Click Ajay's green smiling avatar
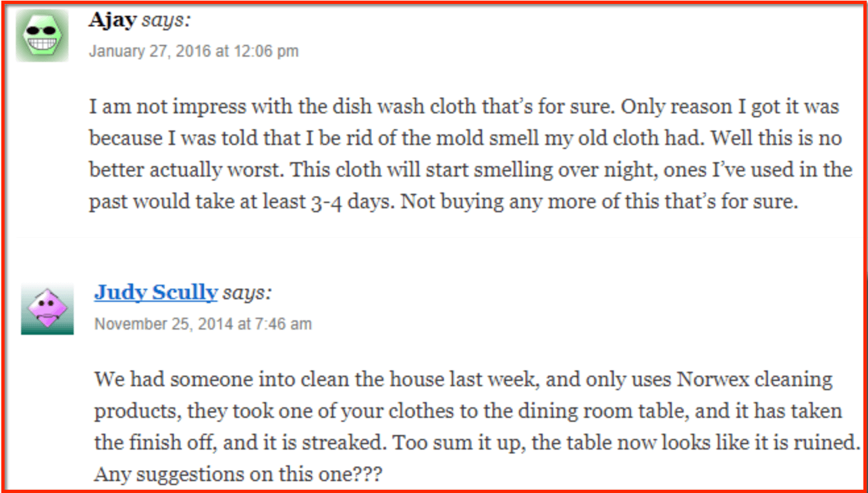The width and height of the screenshot is (868, 493). 41,36
